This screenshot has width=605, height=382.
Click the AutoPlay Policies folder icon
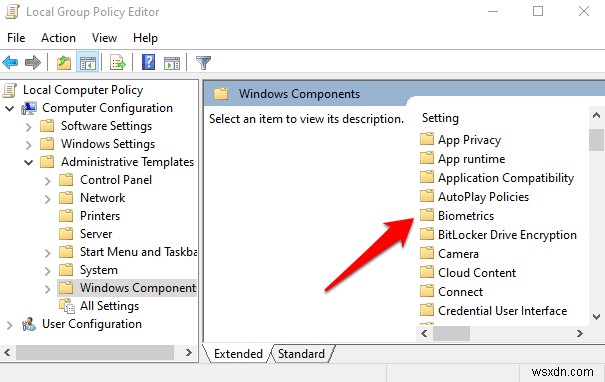427,196
